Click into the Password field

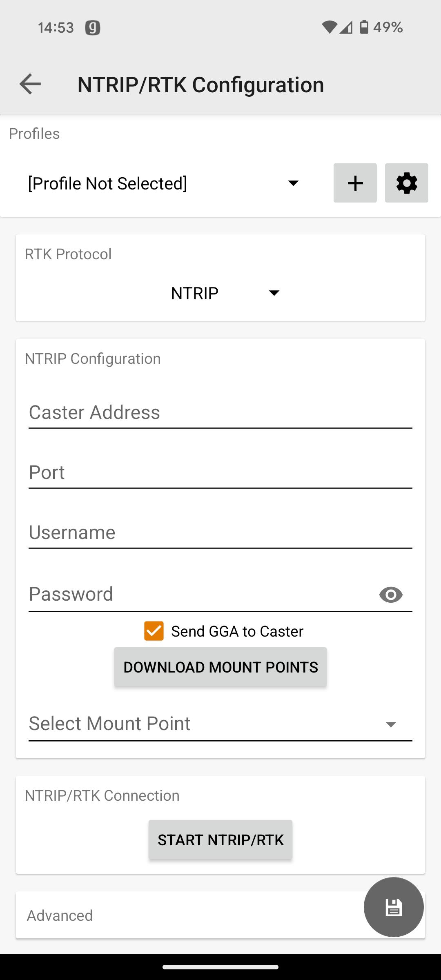coord(200,595)
